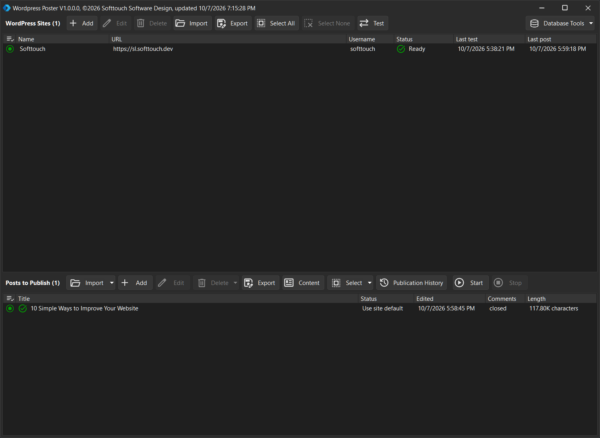Image resolution: width=600 pixels, height=438 pixels.
Task: Click last post time 10/7/2026 5:59:18 PM
Action: click(x=558, y=49)
